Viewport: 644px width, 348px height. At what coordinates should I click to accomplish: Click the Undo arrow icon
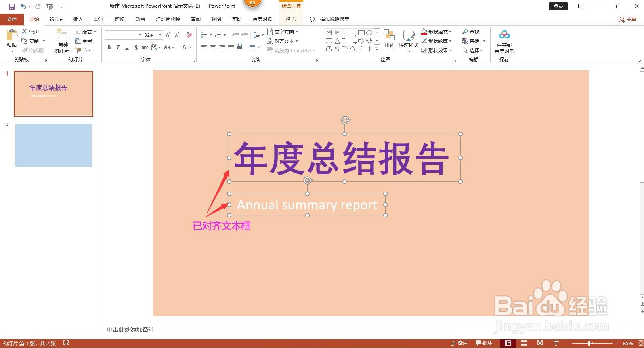tap(23, 6)
